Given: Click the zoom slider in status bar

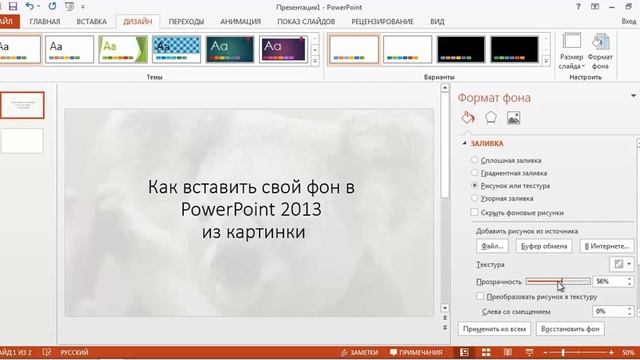Looking at the screenshot, I should (x=578, y=352).
